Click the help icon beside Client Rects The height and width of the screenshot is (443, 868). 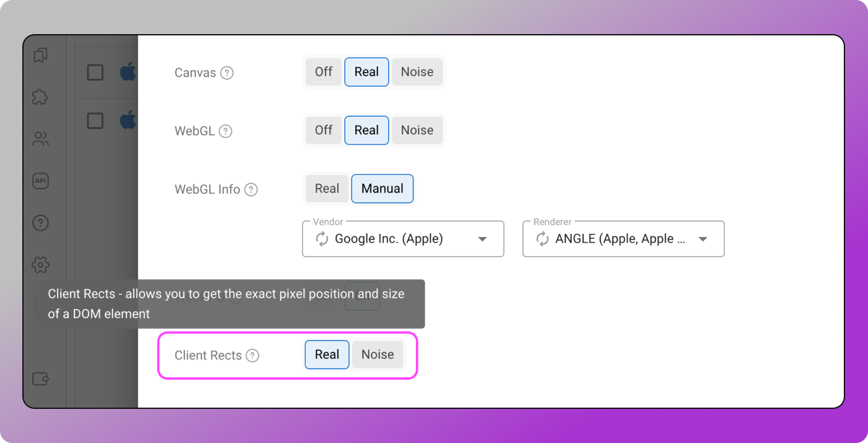tap(252, 356)
